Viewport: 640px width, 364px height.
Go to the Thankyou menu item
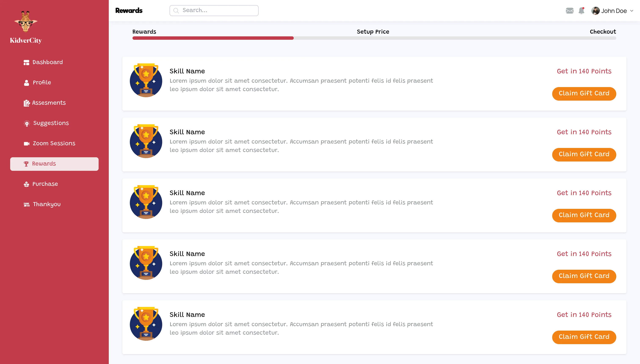pos(47,204)
